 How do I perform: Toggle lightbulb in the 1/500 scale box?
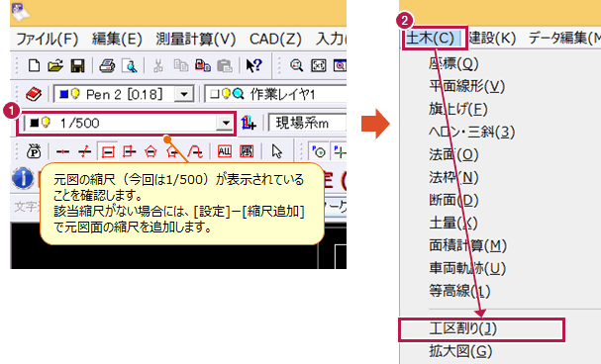(46, 122)
